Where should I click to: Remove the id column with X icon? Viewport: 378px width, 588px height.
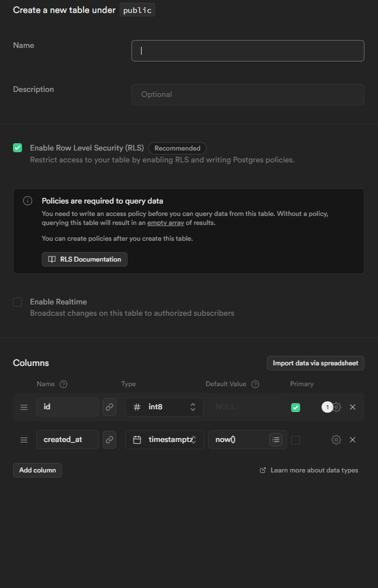pyautogui.click(x=353, y=407)
